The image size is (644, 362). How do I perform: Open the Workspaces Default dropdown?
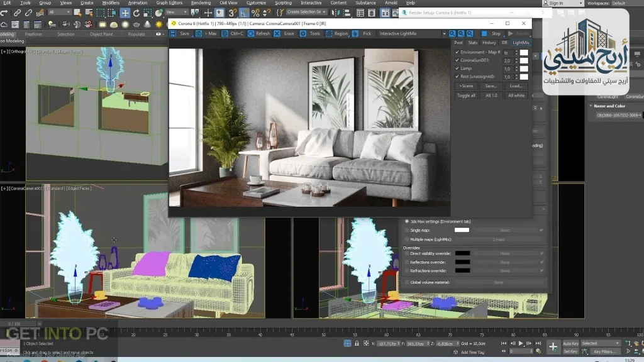(x=619, y=3)
